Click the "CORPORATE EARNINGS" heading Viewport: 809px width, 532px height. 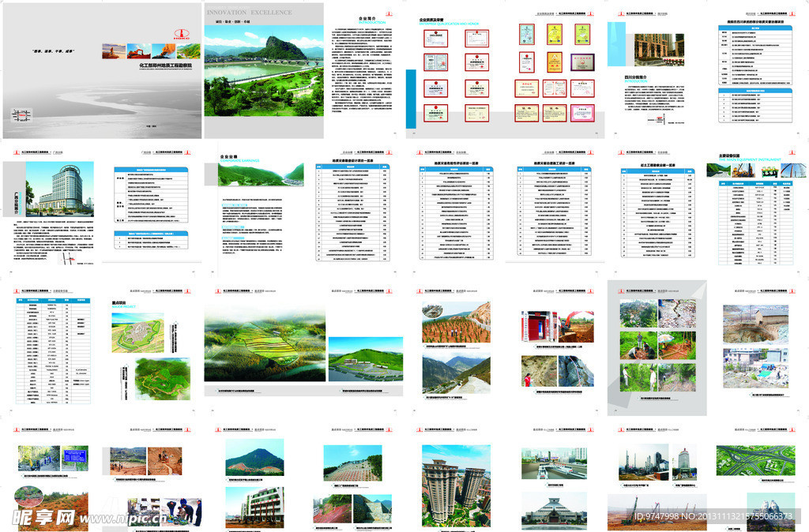[239, 161]
